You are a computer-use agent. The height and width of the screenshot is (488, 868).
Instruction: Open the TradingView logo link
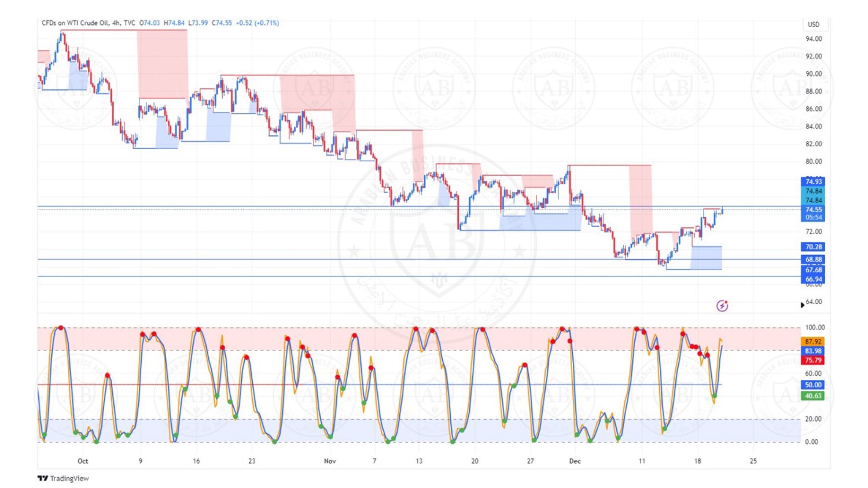(x=63, y=478)
